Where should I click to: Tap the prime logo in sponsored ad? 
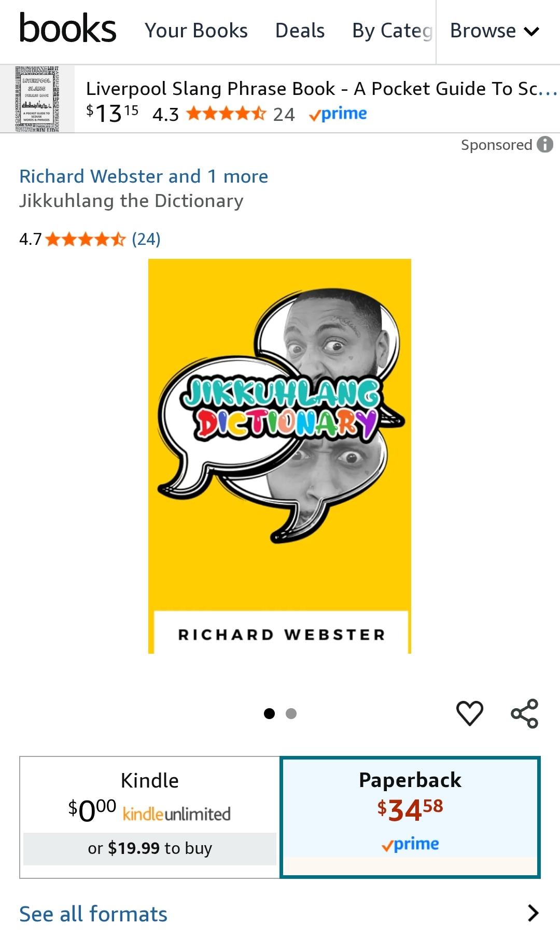click(338, 114)
